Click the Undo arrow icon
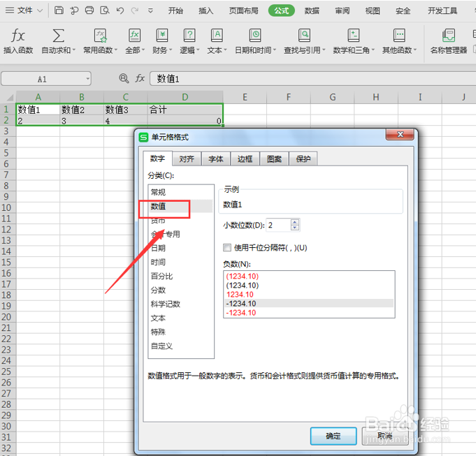476x456 pixels. [x=120, y=10]
